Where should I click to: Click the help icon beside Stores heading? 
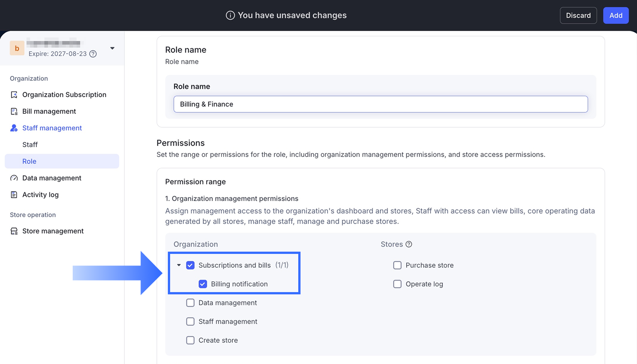pyautogui.click(x=409, y=244)
